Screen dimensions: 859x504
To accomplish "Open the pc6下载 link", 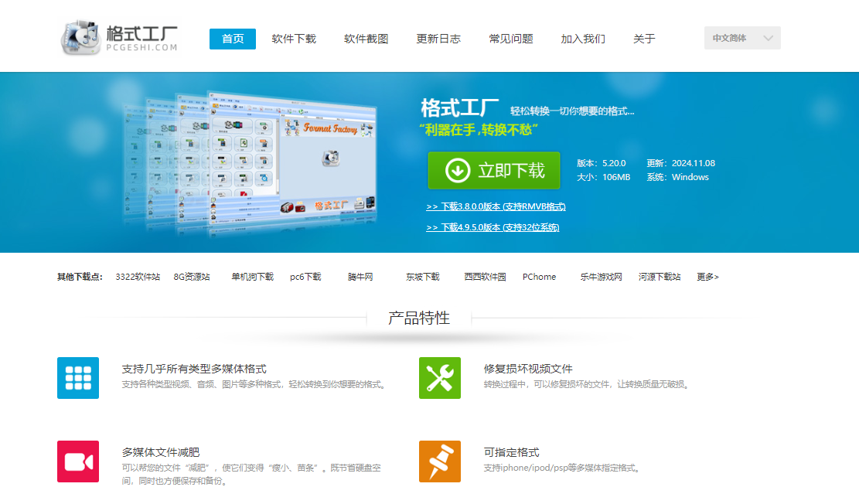I will pos(305,277).
